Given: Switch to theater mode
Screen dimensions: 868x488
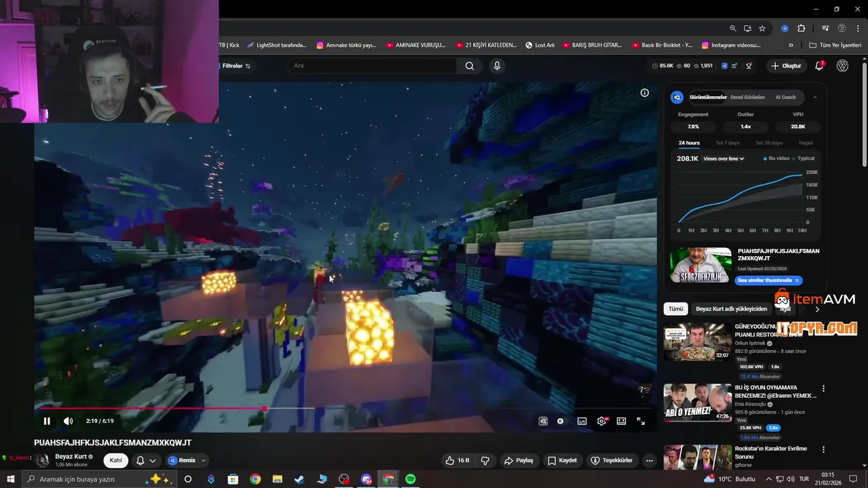Looking at the screenshot, I should click(x=621, y=421).
